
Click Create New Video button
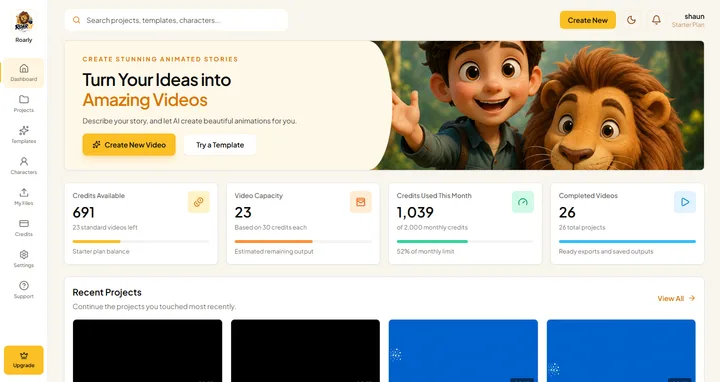tap(129, 145)
